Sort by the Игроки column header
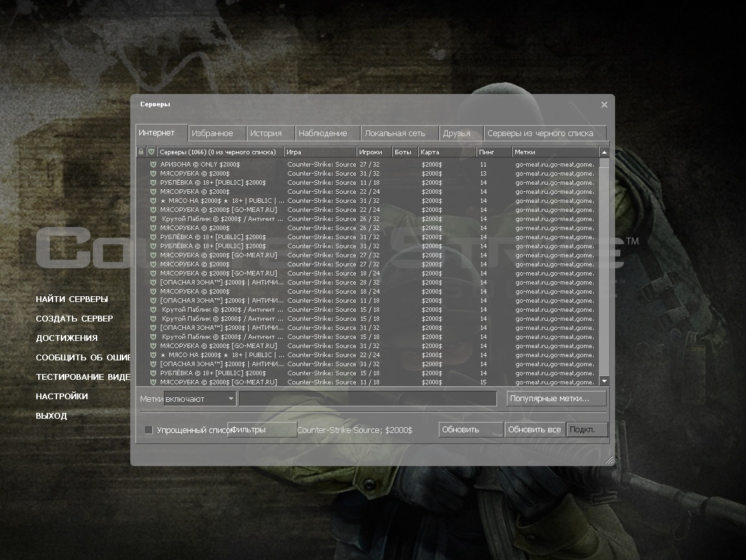The height and width of the screenshot is (560, 746). [x=373, y=152]
